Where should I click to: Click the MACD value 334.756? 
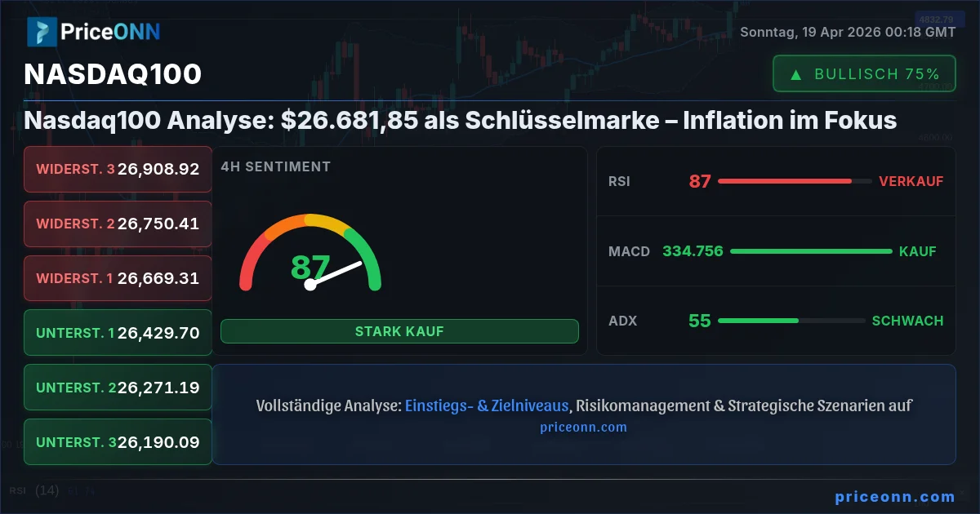pos(693,251)
